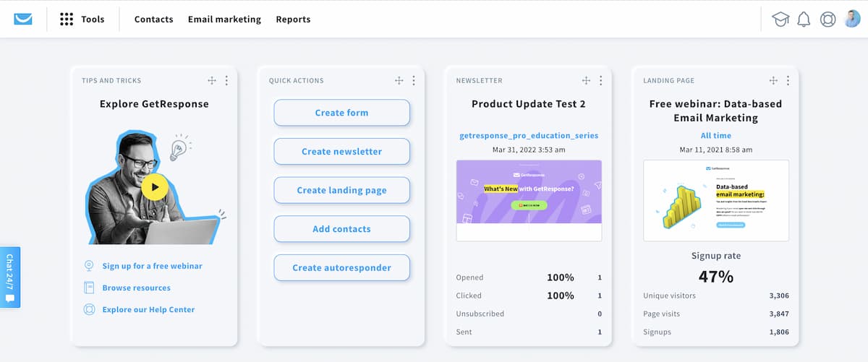Click Free webinar: Data-based Email Marketing title
Viewport: 868px width, 362px height.
(716, 111)
